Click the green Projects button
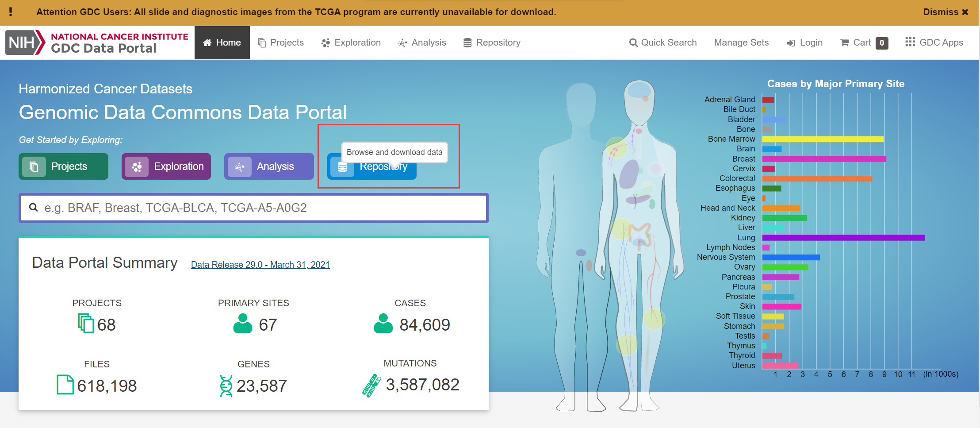 63,166
